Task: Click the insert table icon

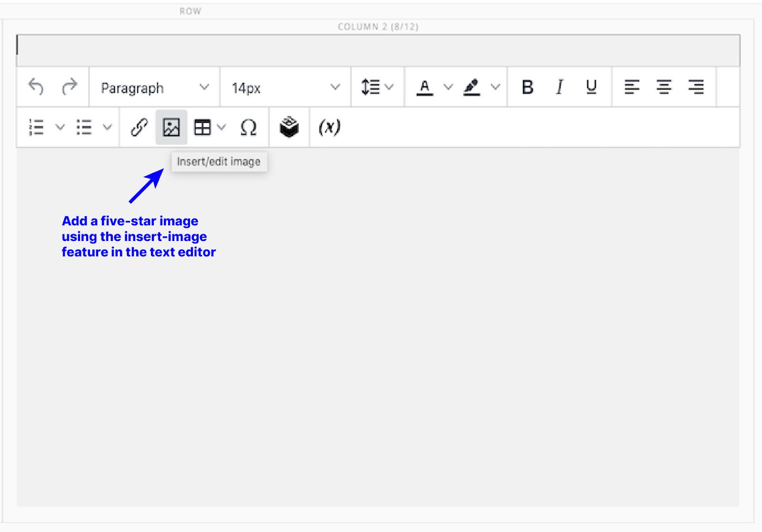Action: click(202, 127)
